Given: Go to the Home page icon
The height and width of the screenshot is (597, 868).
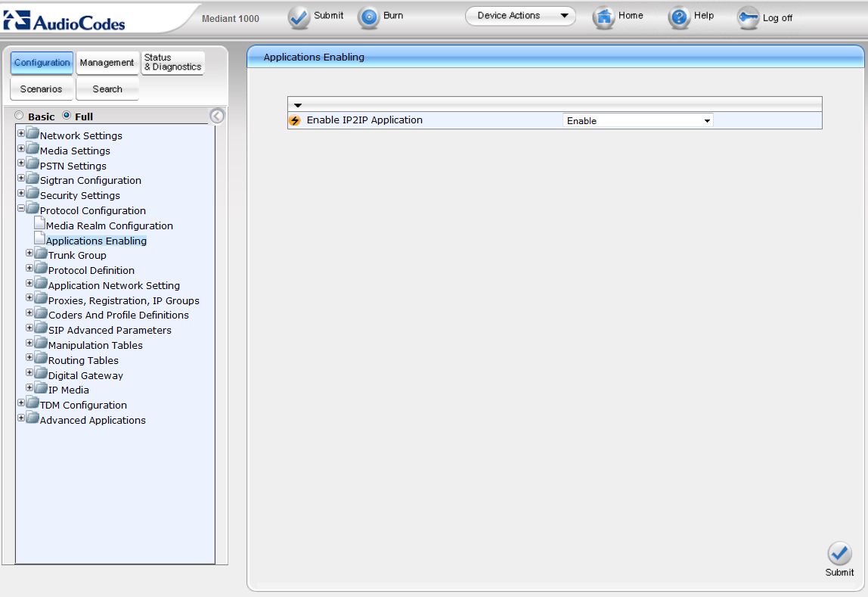Looking at the screenshot, I should tap(603, 17).
